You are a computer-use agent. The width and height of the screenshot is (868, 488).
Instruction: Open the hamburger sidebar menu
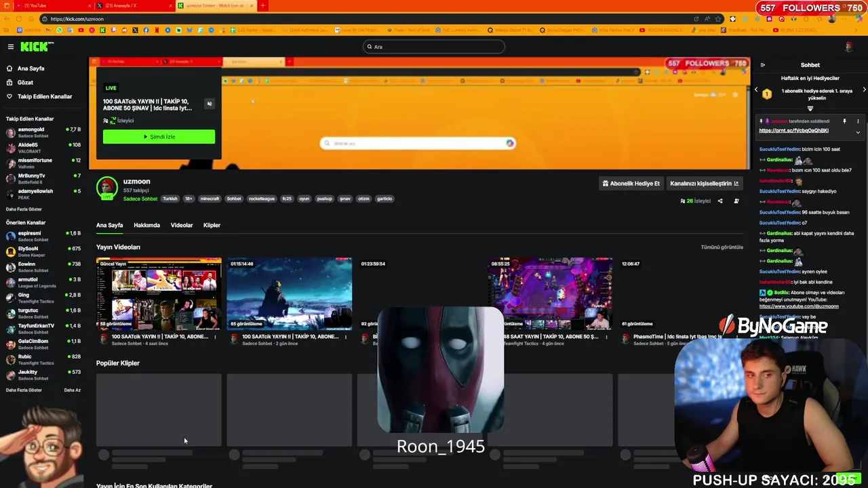click(x=11, y=47)
